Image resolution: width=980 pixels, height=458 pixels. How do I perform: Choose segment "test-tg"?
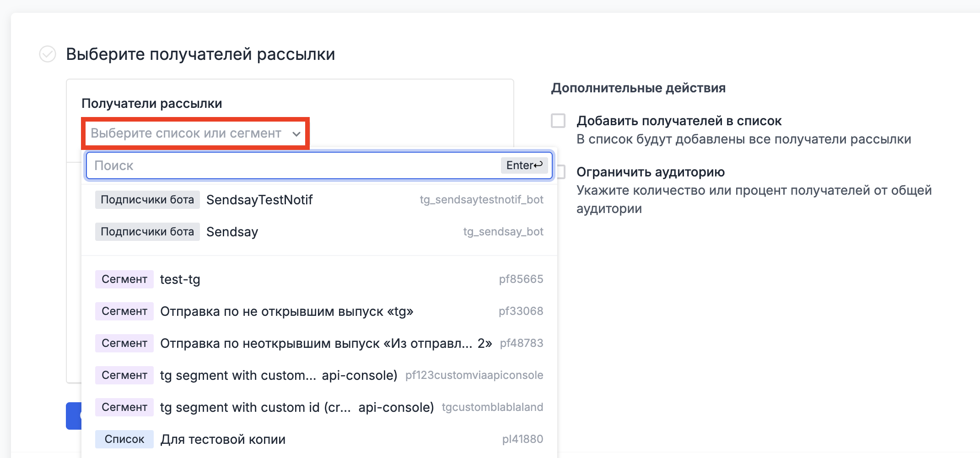tap(180, 279)
